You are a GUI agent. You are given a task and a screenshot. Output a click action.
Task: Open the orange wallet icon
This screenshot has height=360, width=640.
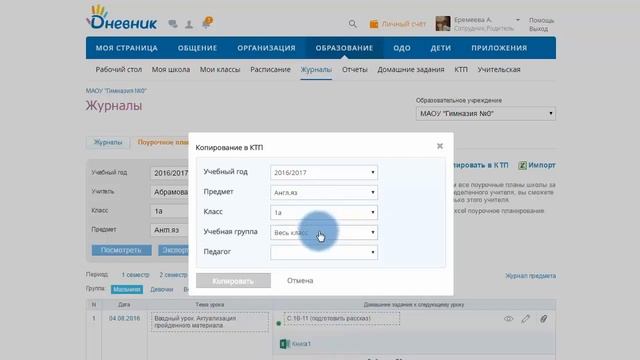374,24
